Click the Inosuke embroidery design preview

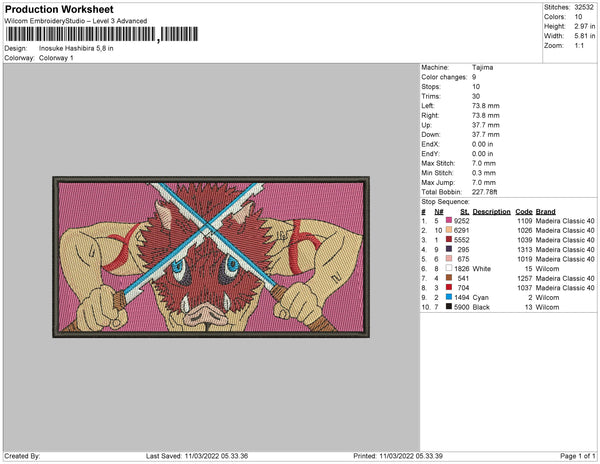(x=211, y=257)
